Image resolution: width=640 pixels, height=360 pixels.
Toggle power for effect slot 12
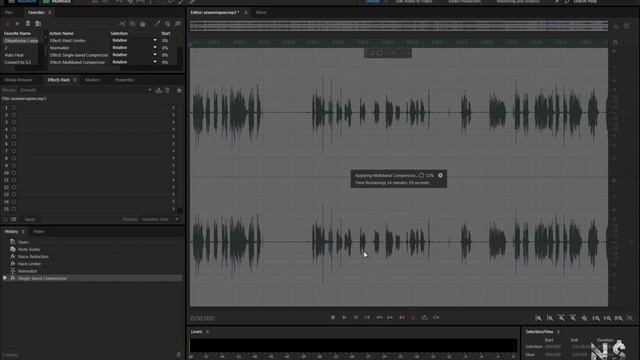13,187
